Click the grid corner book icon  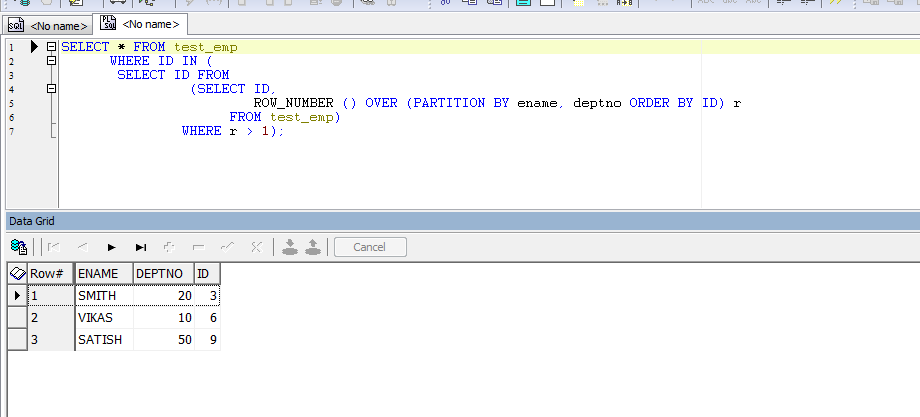pyautogui.click(x=16, y=273)
